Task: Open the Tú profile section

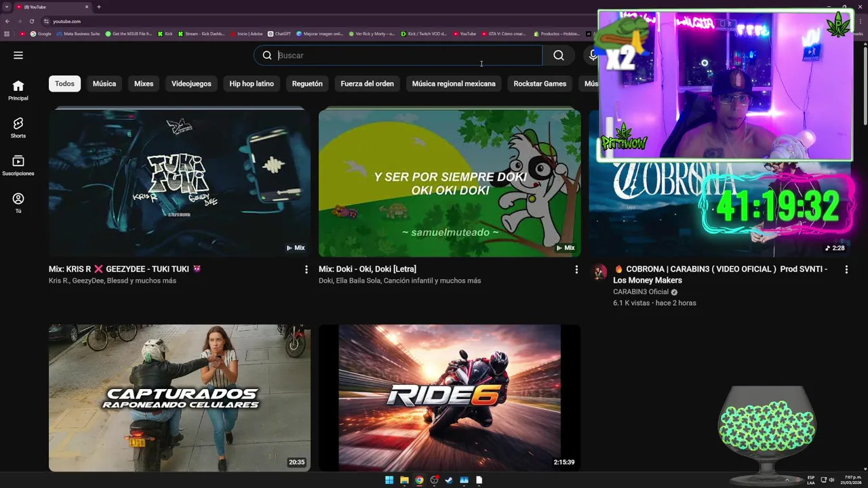Action: point(18,203)
